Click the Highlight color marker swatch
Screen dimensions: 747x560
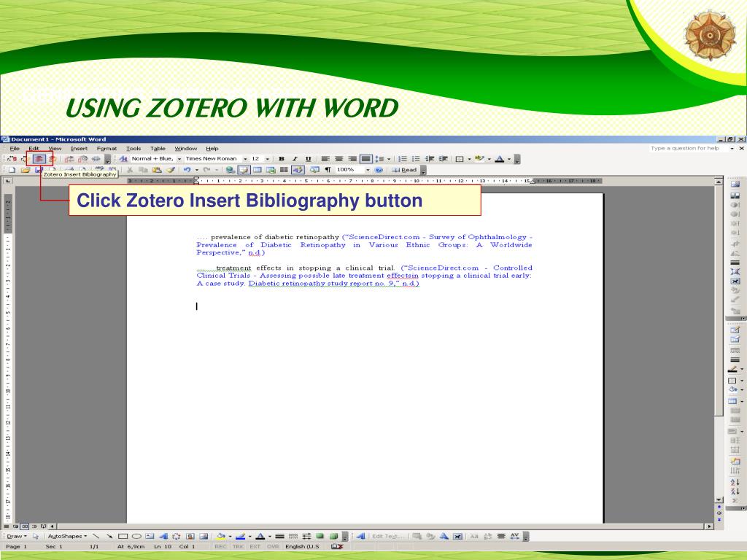click(480, 159)
